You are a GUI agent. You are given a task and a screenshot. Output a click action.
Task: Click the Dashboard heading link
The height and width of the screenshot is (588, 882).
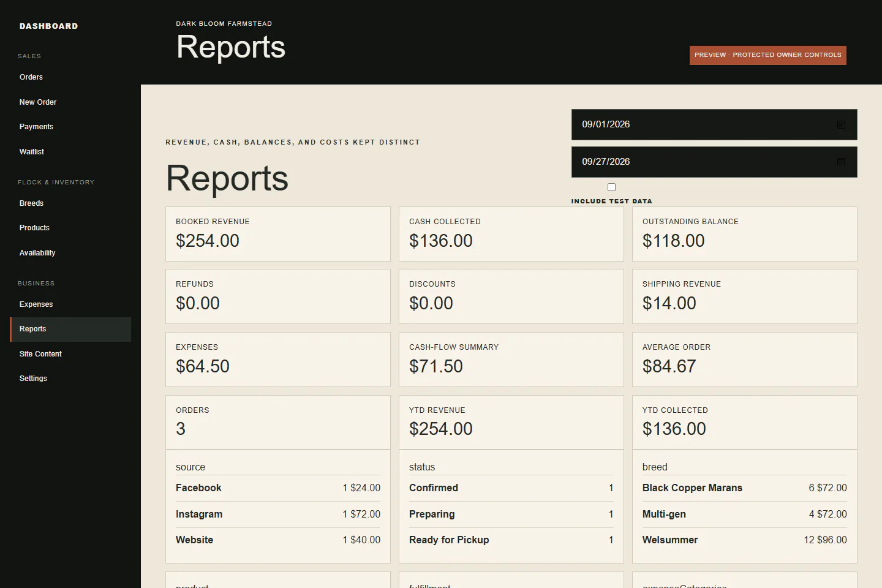point(49,26)
